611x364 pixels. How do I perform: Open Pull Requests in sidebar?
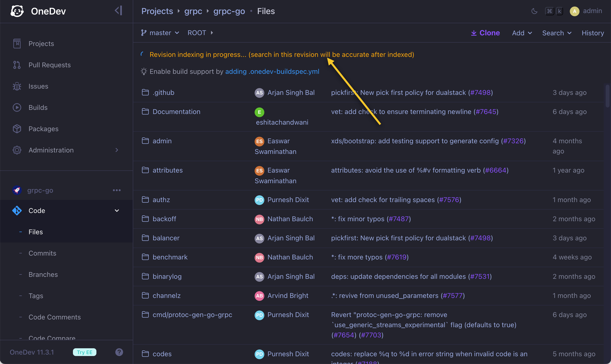pos(49,65)
